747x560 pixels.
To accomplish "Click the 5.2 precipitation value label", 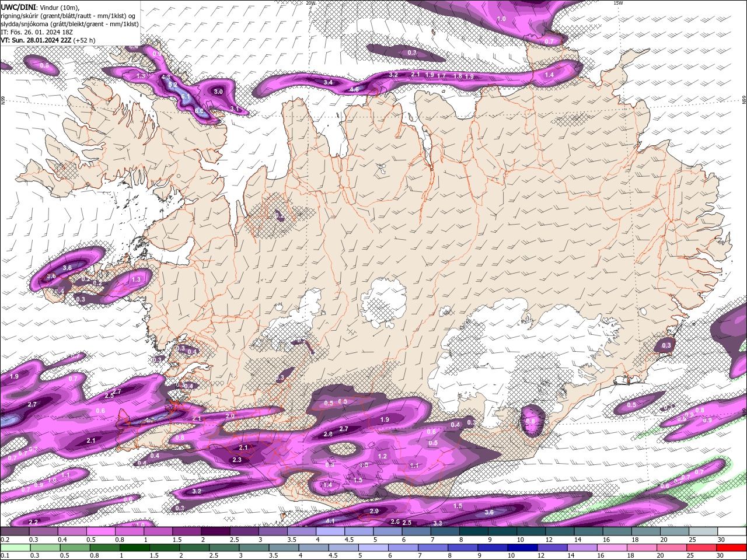I will [173, 85].
